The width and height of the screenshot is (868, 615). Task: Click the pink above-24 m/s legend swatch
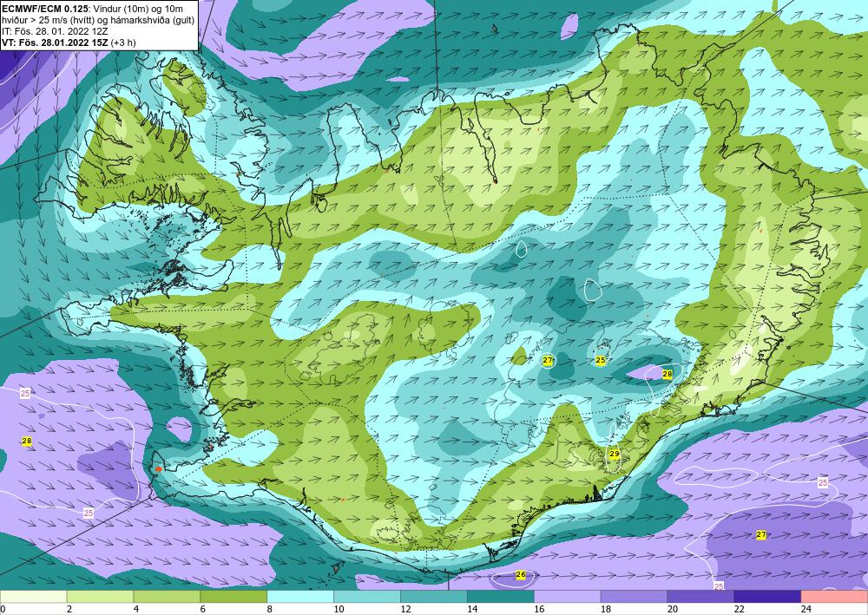pos(834,597)
